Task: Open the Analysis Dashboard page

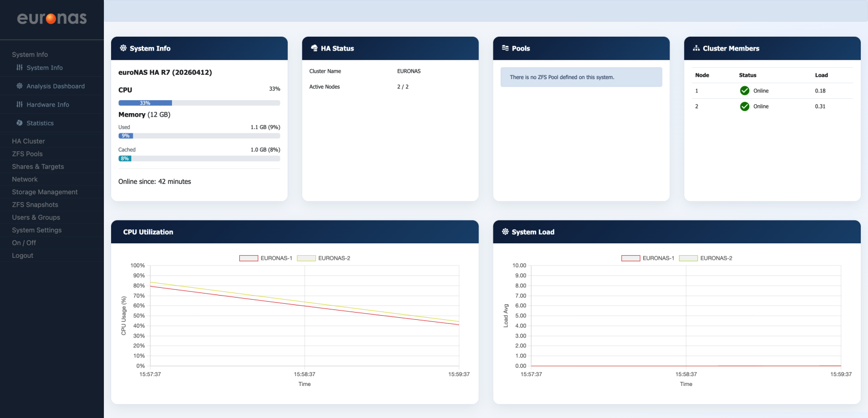Action: tap(56, 86)
